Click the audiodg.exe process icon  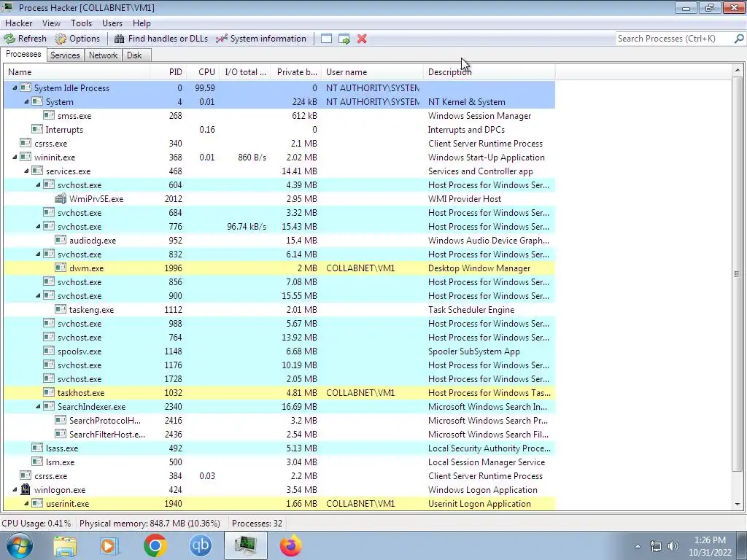pyautogui.click(x=61, y=241)
